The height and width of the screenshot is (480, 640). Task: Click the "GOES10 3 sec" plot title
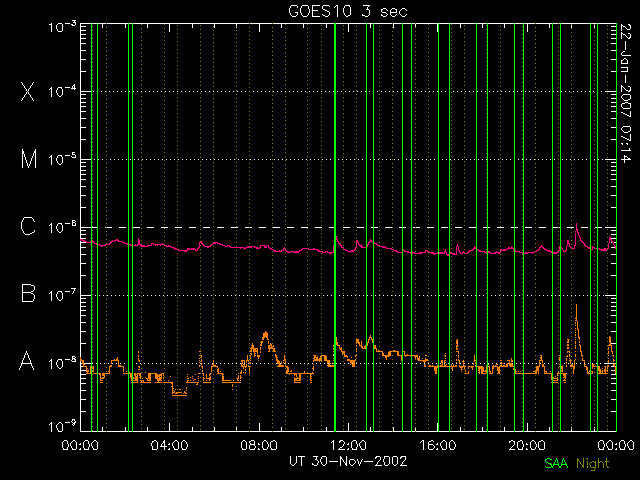[x=348, y=11]
